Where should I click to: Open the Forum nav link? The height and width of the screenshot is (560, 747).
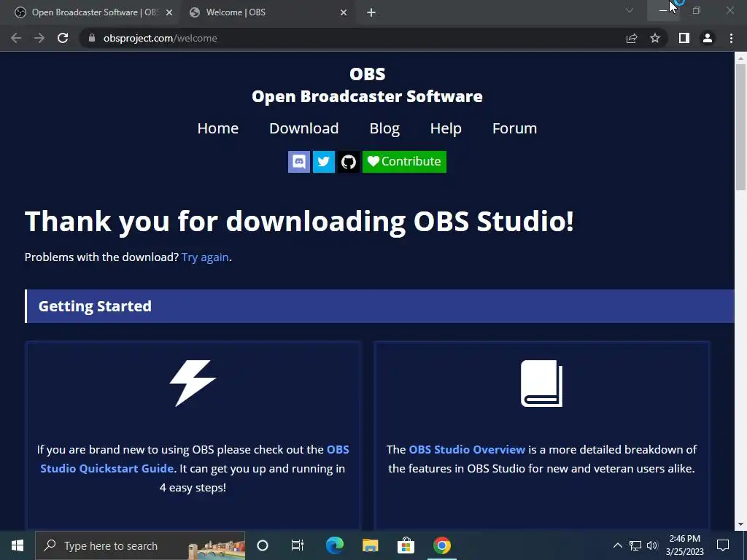pos(514,128)
